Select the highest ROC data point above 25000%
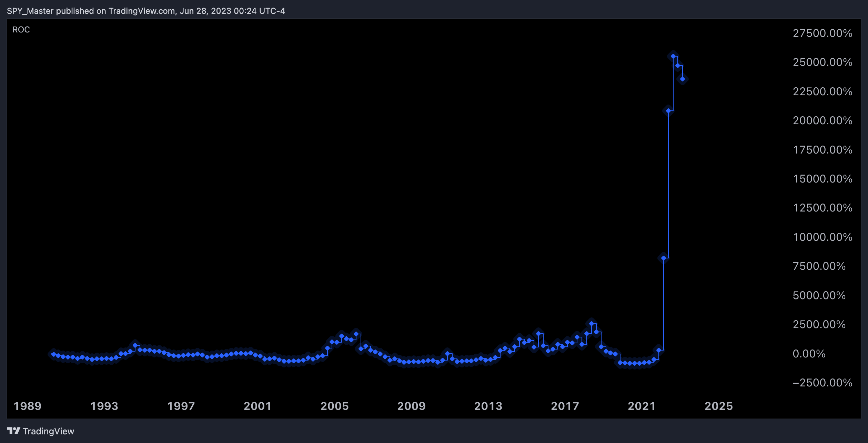Image resolution: width=868 pixels, height=443 pixels. tap(673, 56)
